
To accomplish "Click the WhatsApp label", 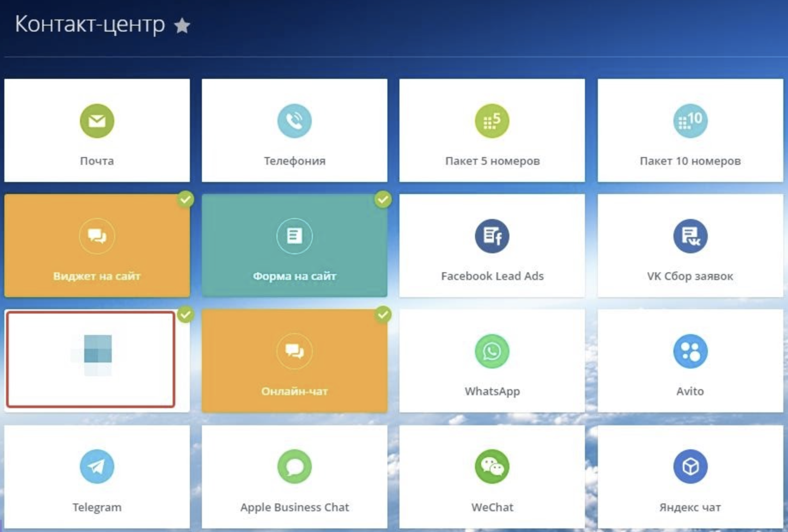I will (x=492, y=391).
